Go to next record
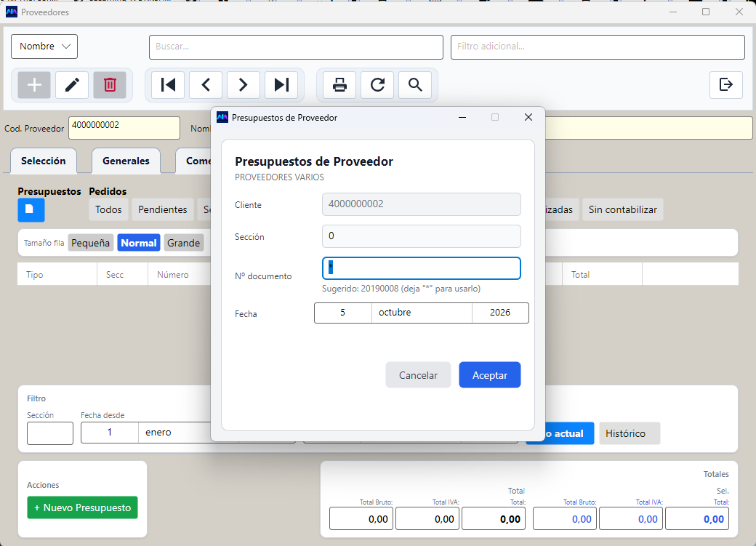Image resolution: width=756 pixels, height=546 pixels. [244, 85]
